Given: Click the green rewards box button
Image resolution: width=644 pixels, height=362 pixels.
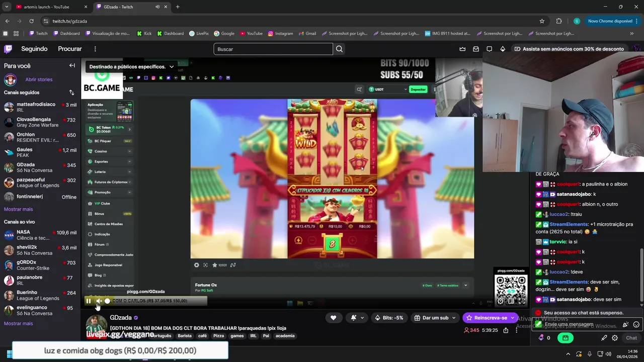Looking at the screenshot, I should [566, 338].
